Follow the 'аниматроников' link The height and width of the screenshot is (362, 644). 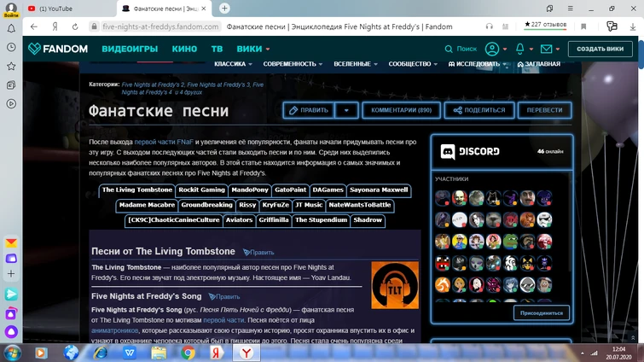point(114,330)
